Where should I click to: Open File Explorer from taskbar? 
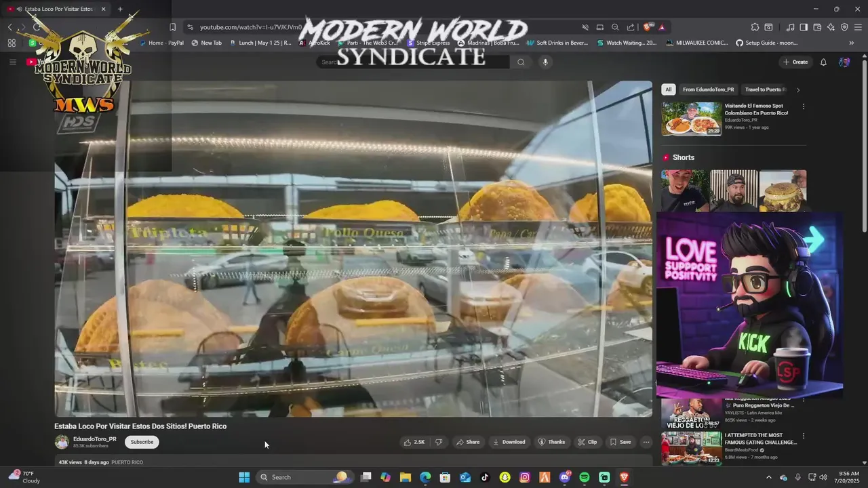(x=406, y=477)
